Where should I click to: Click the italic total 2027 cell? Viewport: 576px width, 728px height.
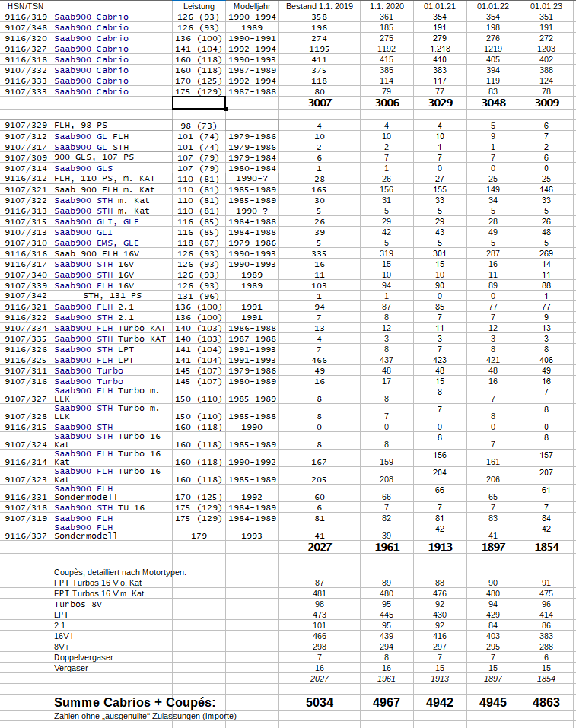[320, 679]
